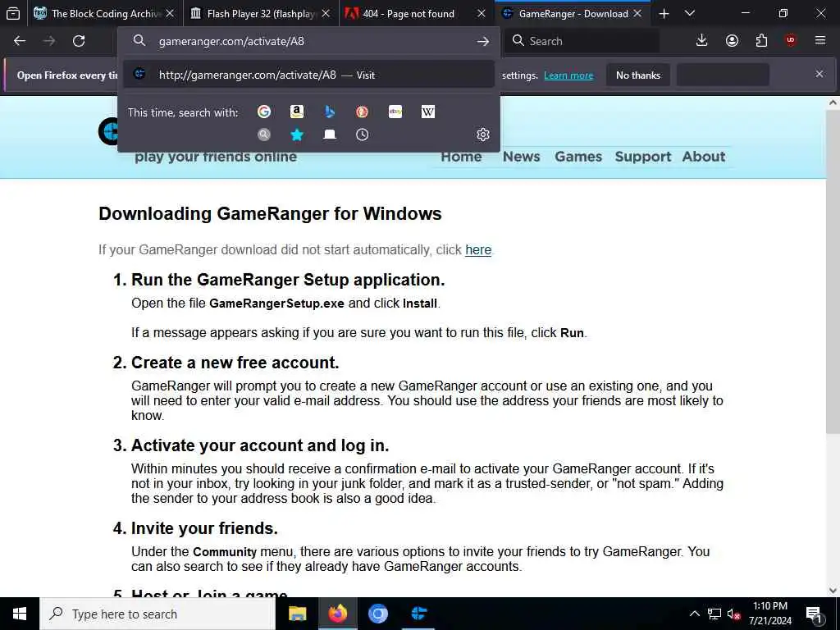Go back to the previous page

pyautogui.click(x=20, y=41)
